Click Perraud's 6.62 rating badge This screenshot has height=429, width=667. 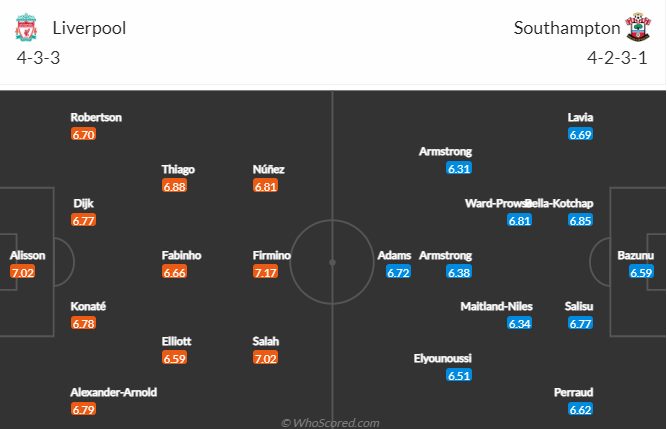pos(581,409)
